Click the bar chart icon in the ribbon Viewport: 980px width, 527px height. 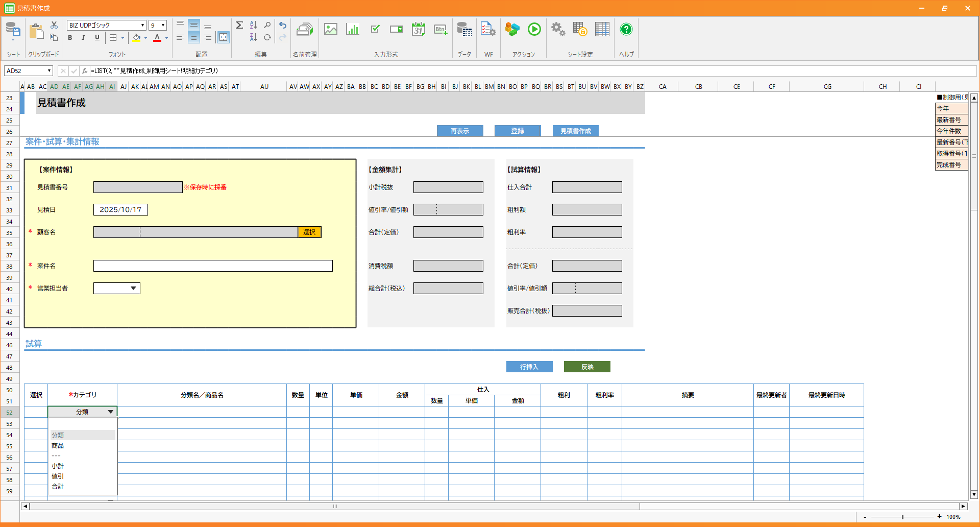point(352,30)
